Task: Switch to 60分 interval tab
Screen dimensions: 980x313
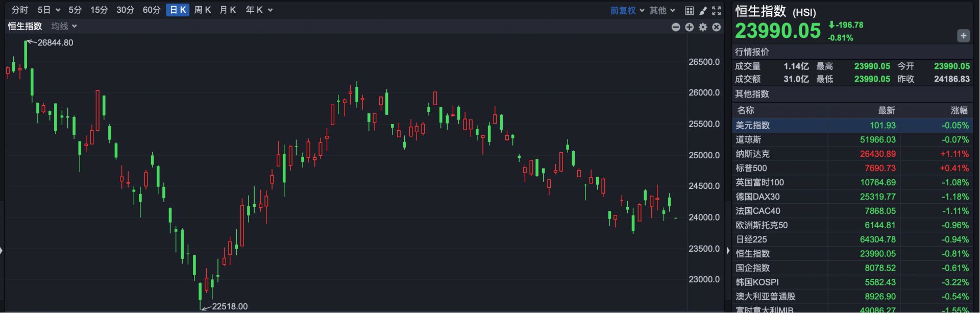Action: [x=152, y=10]
